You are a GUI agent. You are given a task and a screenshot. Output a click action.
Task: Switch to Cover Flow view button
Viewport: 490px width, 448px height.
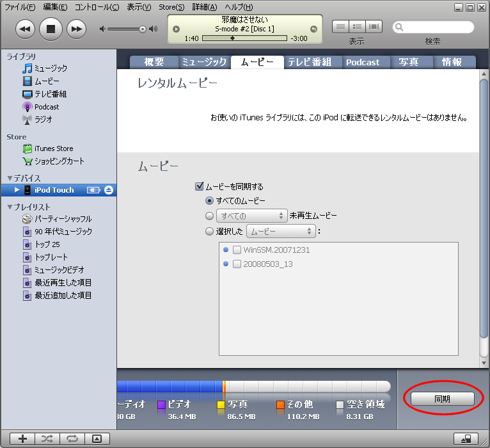pos(374,27)
